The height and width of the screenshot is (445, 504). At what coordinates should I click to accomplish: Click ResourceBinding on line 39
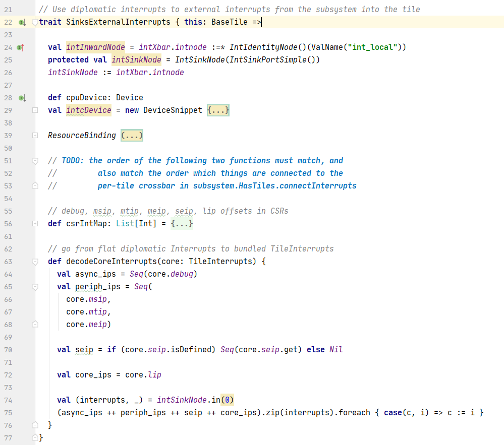(x=82, y=136)
